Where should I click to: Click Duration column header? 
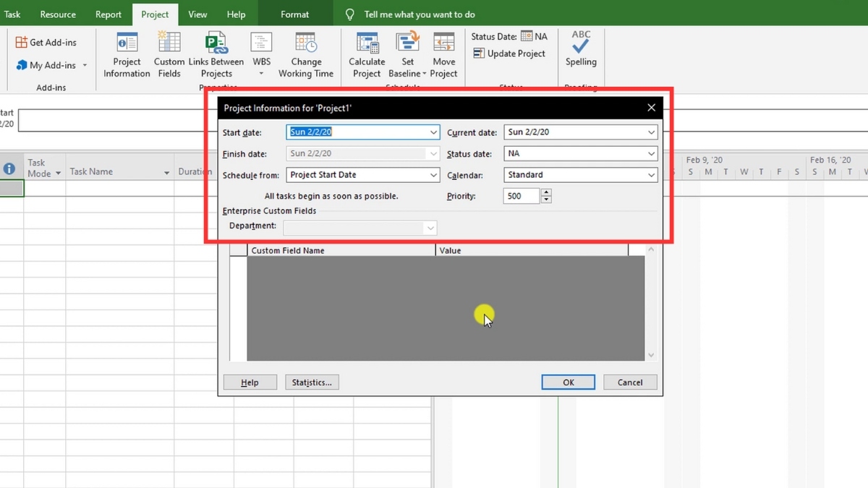pyautogui.click(x=195, y=172)
